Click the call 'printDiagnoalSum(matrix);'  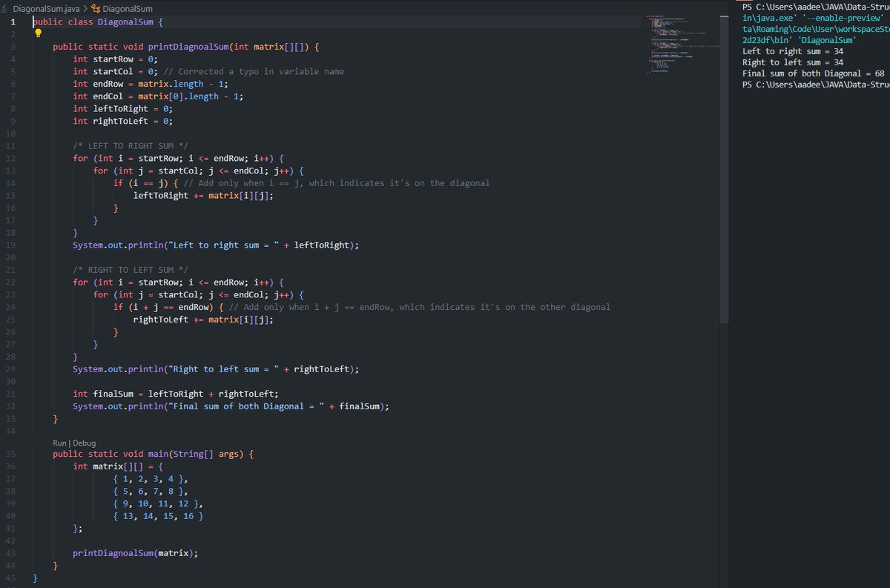click(x=136, y=553)
